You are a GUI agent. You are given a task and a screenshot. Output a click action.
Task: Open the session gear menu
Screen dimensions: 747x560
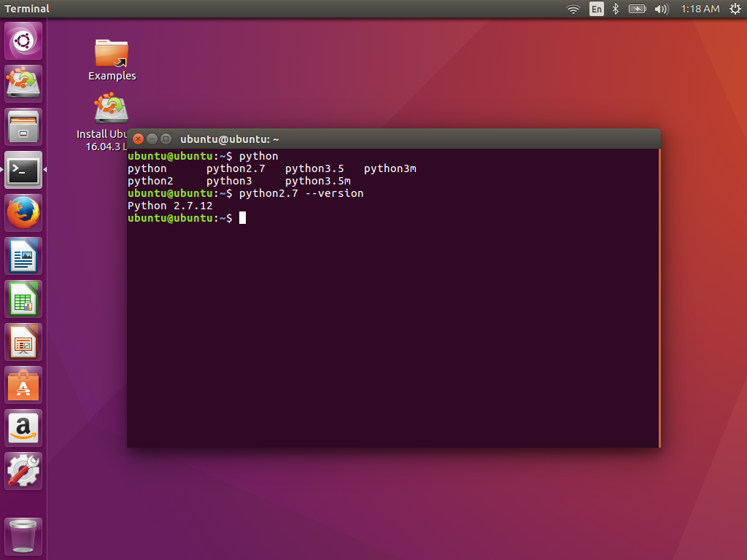coord(735,9)
